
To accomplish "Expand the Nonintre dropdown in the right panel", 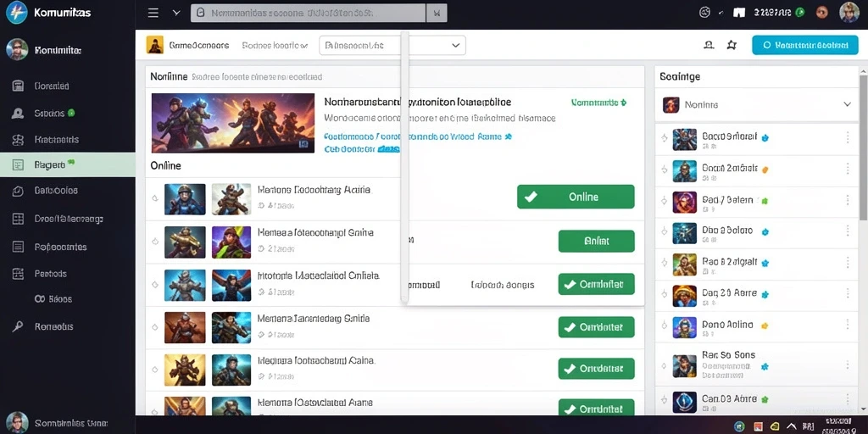I will coord(756,104).
